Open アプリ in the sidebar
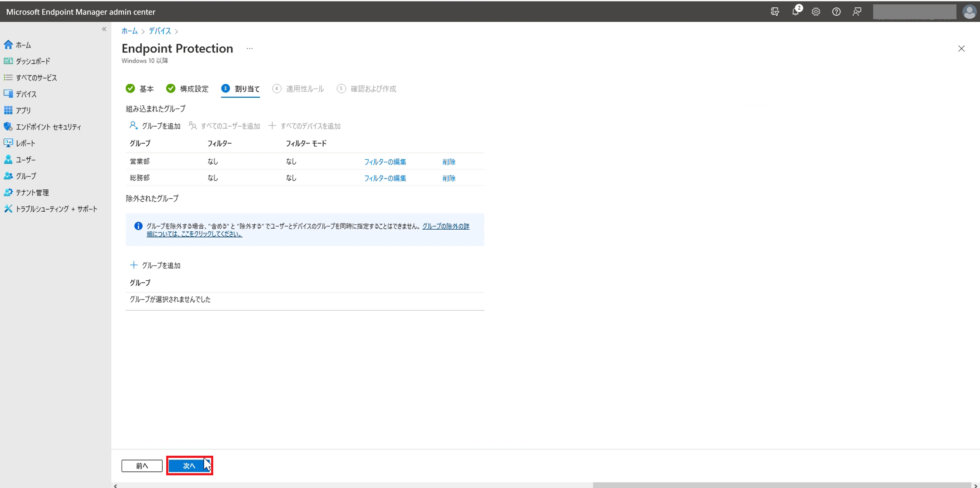This screenshot has height=488, width=980. [17, 110]
